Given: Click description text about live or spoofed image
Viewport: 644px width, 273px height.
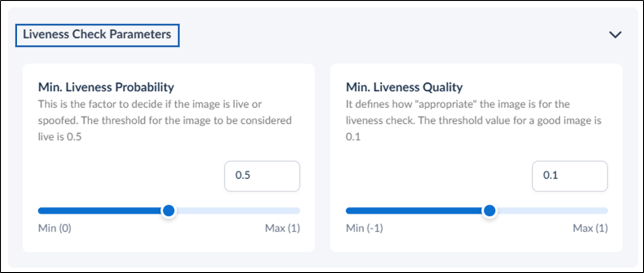Looking at the screenshot, I should (165, 121).
